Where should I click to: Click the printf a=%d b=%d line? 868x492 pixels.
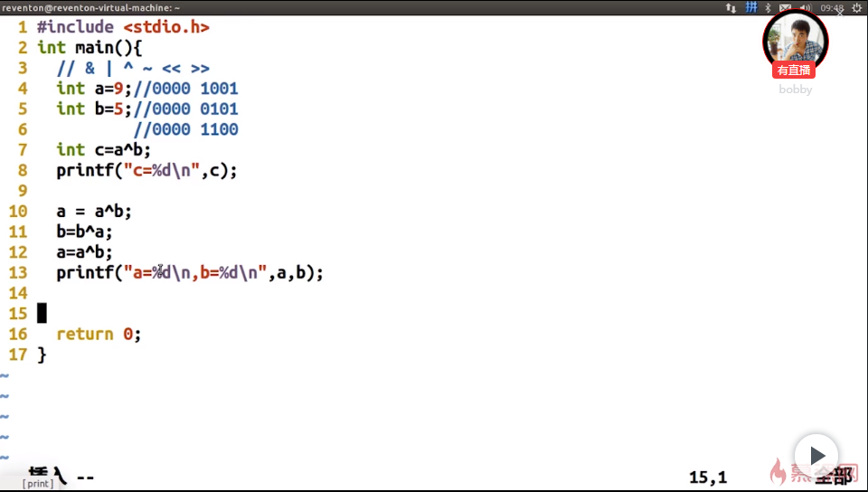point(190,273)
